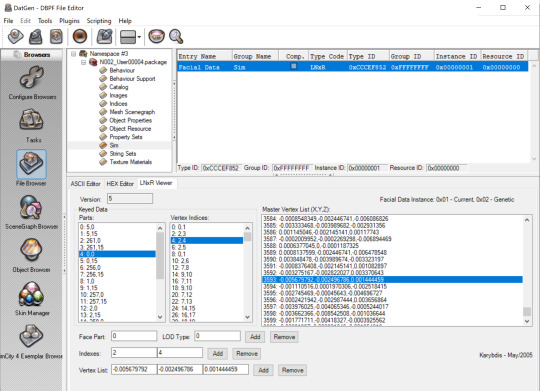The width and height of the screenshot is (540, 391).
Task: Click the Catalog folder icon
Action: [x=103, y=87]
